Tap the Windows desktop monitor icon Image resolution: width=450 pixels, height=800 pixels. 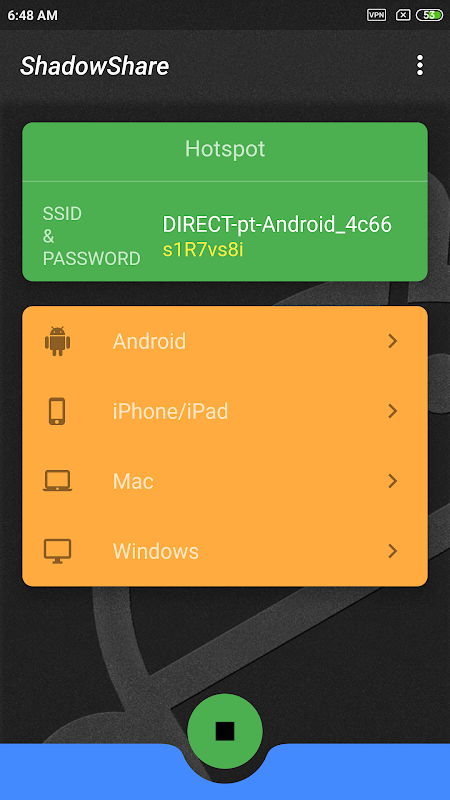pyautogui.click(x=57, y=552)
